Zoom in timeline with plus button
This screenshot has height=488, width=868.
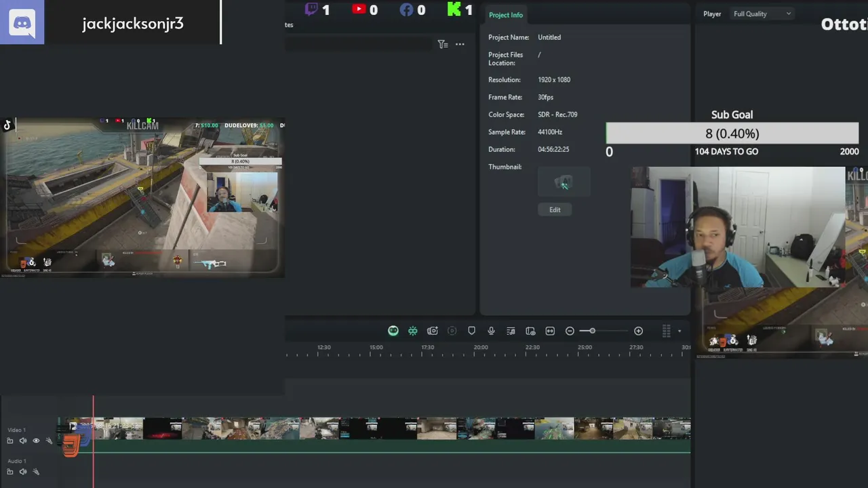(x=638, y=331)
